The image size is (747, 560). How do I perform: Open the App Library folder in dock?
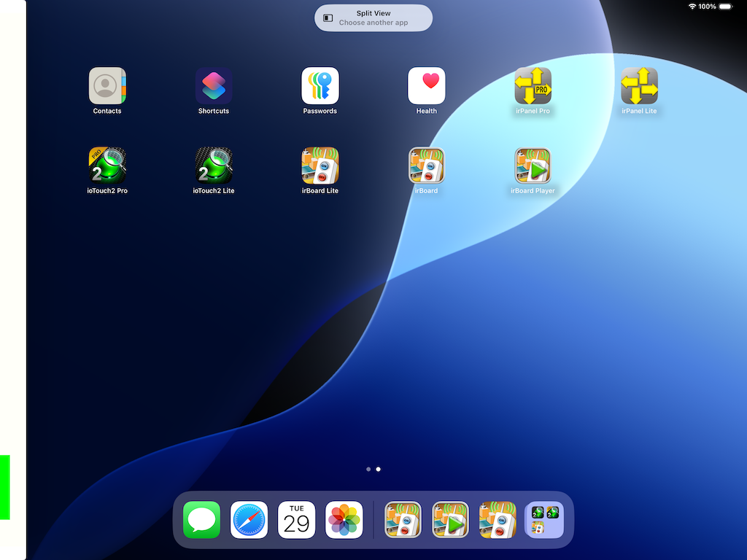[544, 519]
